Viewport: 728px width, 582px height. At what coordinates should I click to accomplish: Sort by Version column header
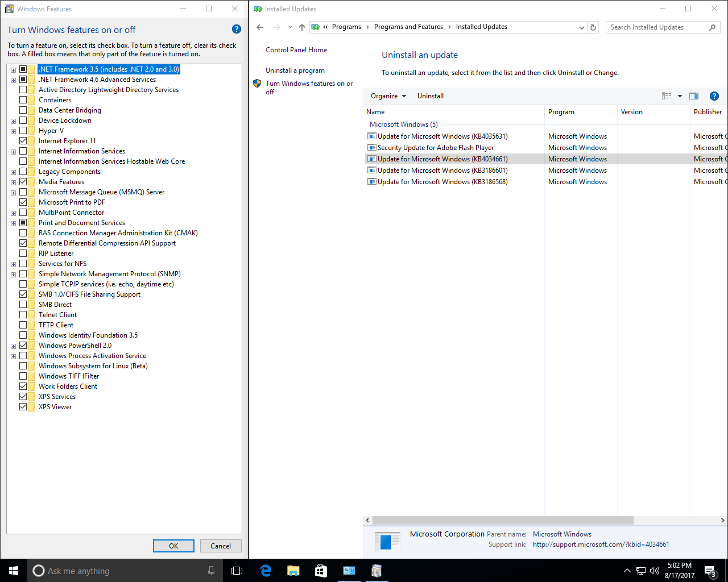click(653, 112)
